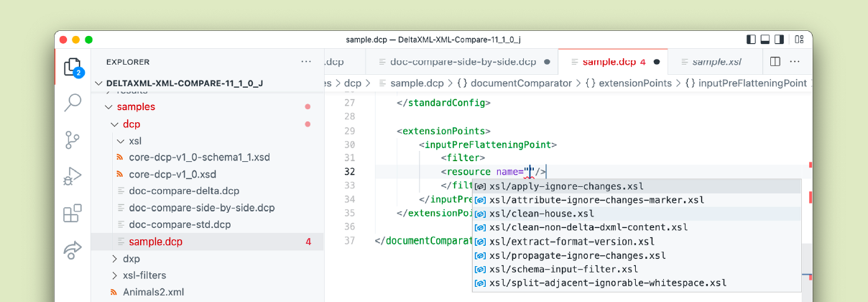Collapse the samples folder
Image resolution: width=868 pixels, height=302 pixels.
pyautogui.click(x=108, y=107)
